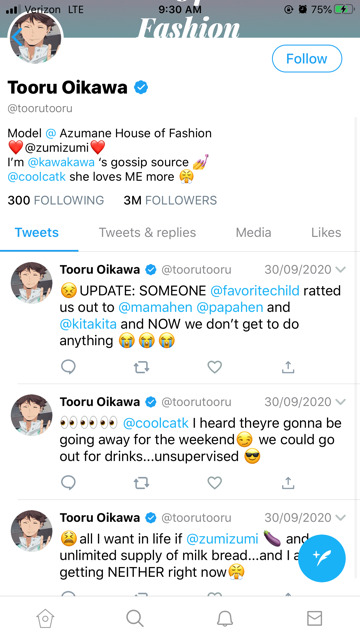Viewport: 360px width, 640px height.
Task: Share the UPDATE: SOMEONE tweet
Action: point(288,367)
